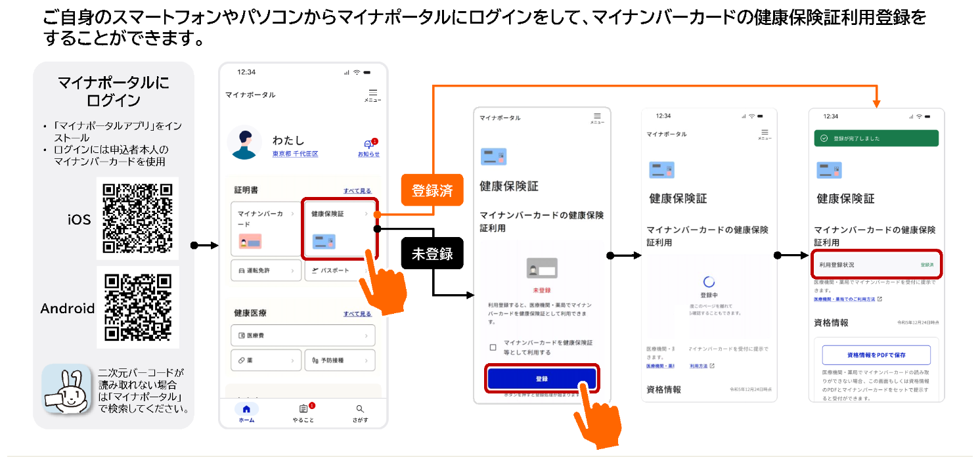Click health insurance card icon on completion screen

(x=830, y=170)
